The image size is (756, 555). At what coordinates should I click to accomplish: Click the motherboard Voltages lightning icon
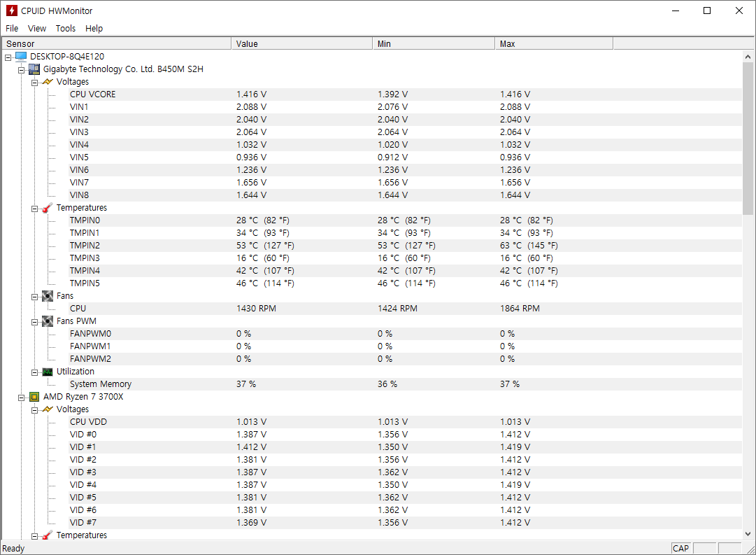48,82
